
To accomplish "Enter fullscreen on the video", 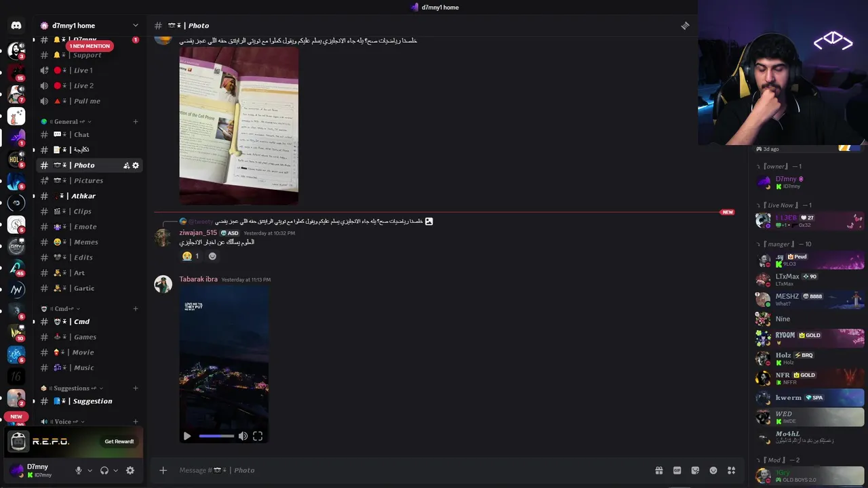I will point(258,436).
